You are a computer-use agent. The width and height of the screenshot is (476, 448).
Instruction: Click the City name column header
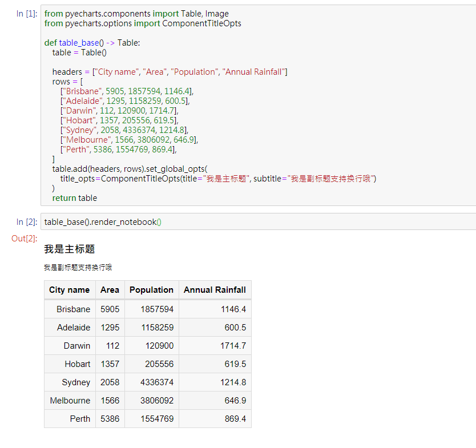70,290
